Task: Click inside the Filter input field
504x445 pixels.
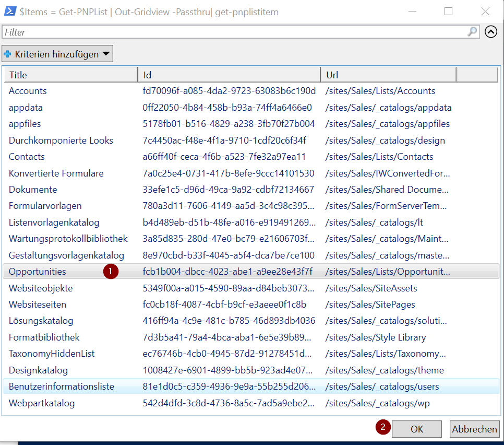Action: [x=209, y=32]
